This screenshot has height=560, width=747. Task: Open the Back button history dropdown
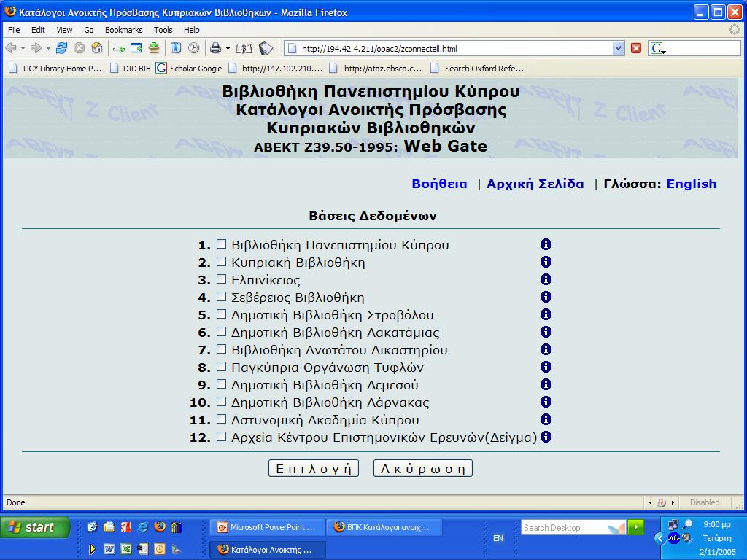click(23, 49)
